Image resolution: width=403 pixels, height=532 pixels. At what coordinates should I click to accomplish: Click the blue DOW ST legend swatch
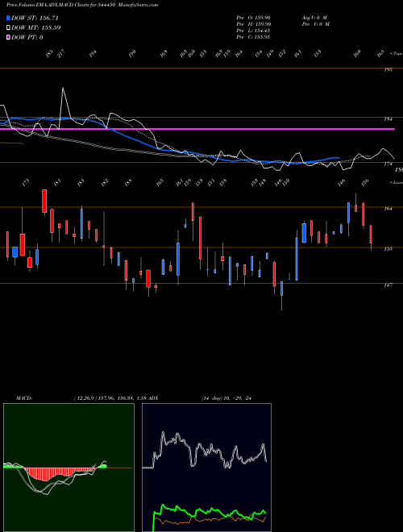pyautogui.click(x=8, y=18)
